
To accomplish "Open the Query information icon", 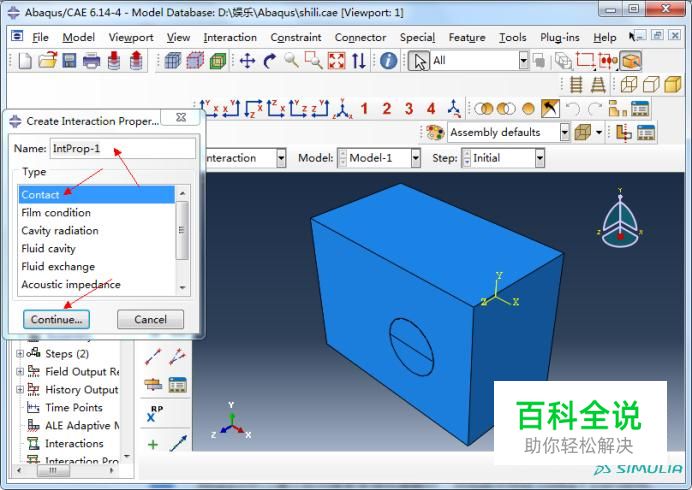I will (388, 60).
